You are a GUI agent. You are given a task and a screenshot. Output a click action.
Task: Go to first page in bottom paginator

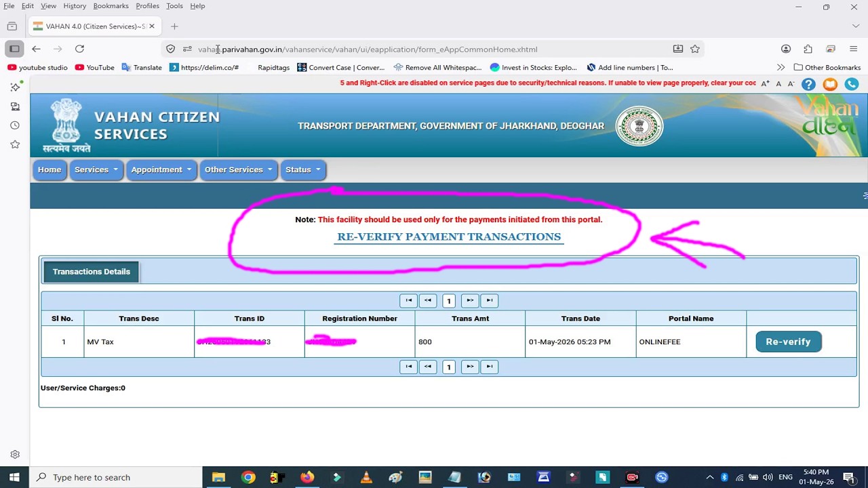[x=408, y=367]
